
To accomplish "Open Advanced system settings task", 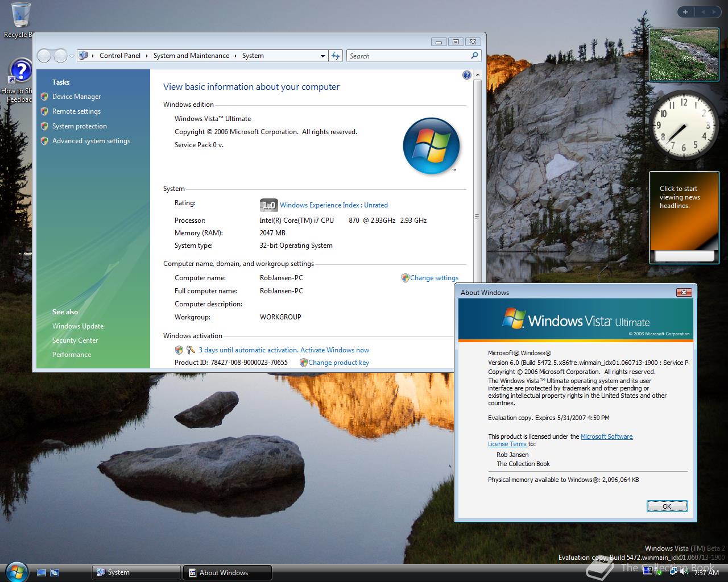I will [92, 141].
